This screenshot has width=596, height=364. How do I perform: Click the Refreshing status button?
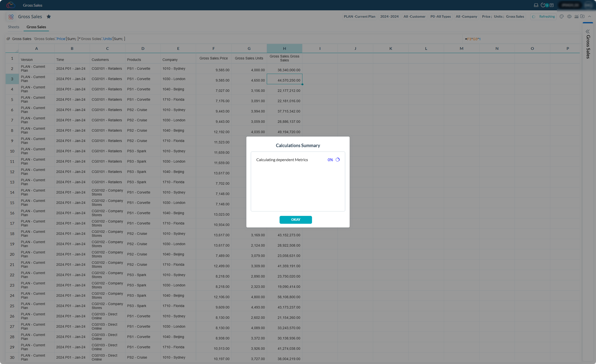(x=543, y=17)
